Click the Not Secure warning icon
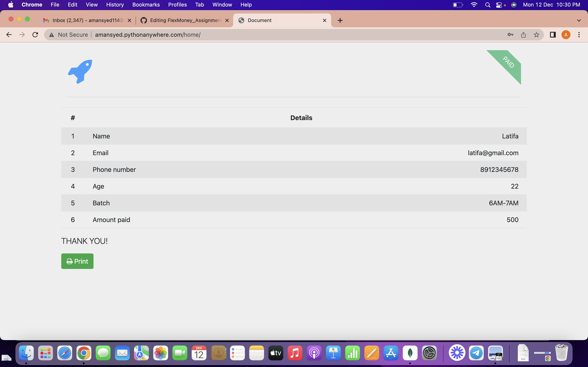Image resolution: width=588 pixels, height=367 pixels. coord(51,34)
